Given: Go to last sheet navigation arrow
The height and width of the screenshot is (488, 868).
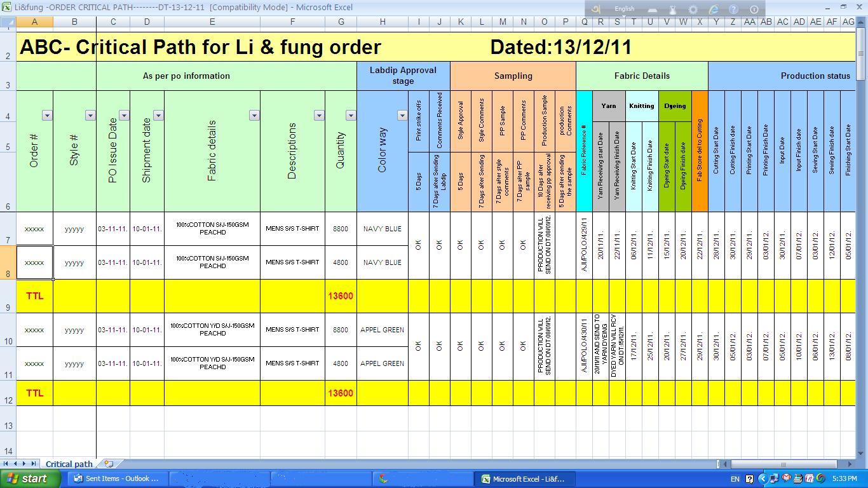Looking at the screenshot, I should pos(34,464).
